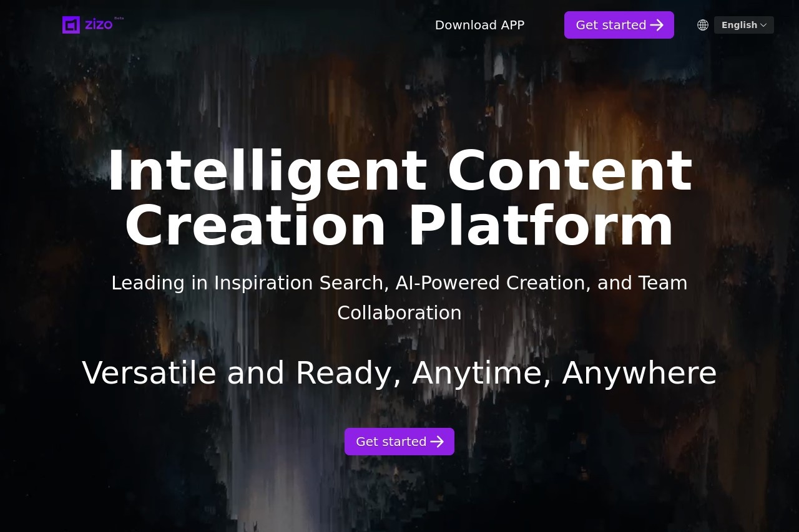Select the Intelligent Content Creation Platform heading
The image size is (799, 532).
point(399,198)
